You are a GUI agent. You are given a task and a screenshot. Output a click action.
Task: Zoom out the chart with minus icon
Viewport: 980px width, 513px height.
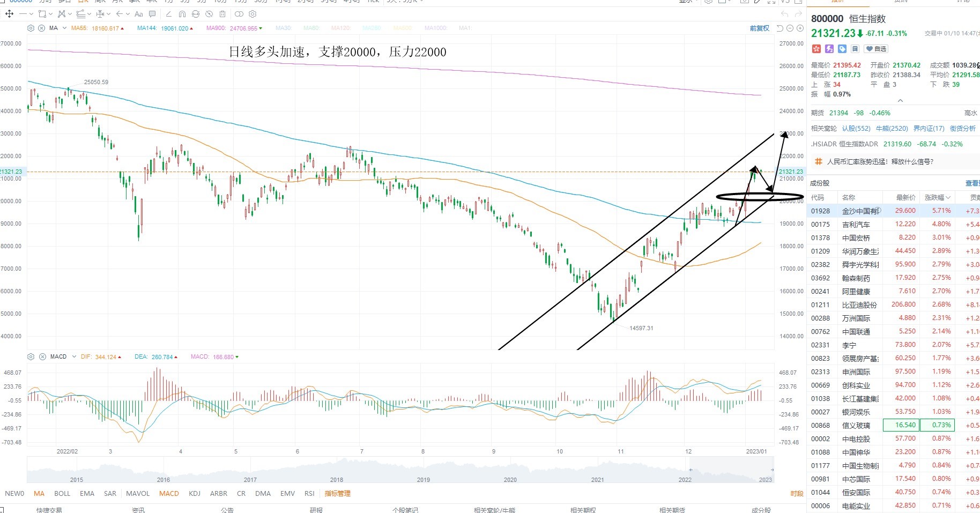790,28
